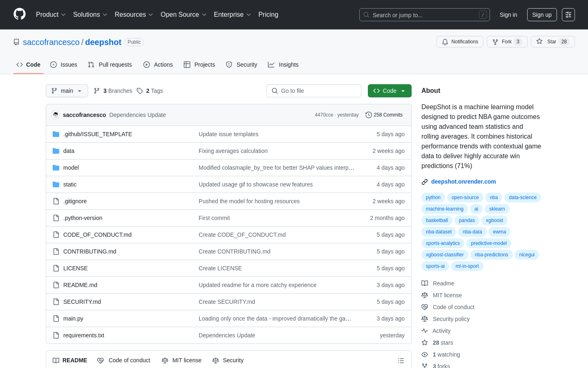Click the clock history icon beside 258 Commits

(x=369, y=115)
